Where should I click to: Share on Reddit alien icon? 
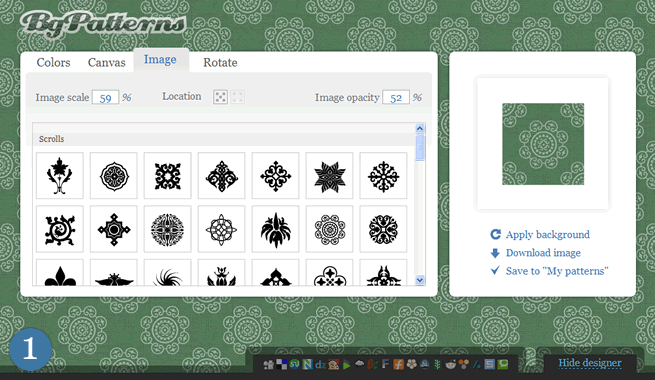pos(450,365)
